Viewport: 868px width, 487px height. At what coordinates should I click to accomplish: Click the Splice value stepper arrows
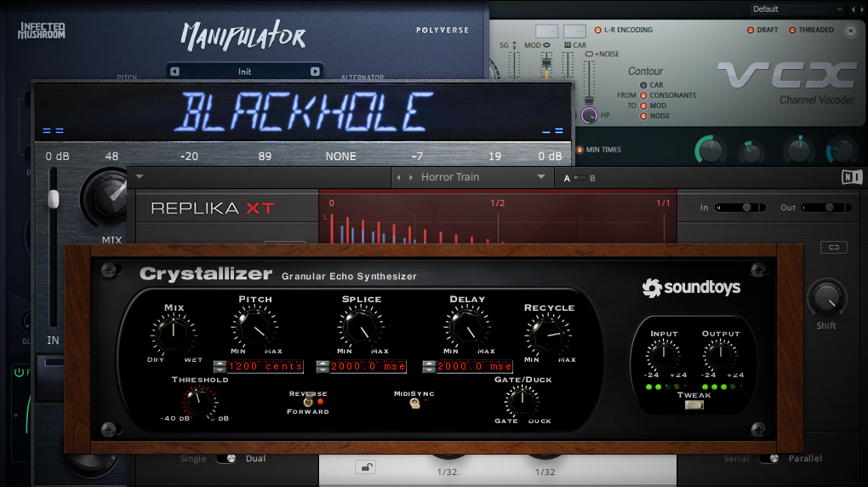[x=323, y=366]
